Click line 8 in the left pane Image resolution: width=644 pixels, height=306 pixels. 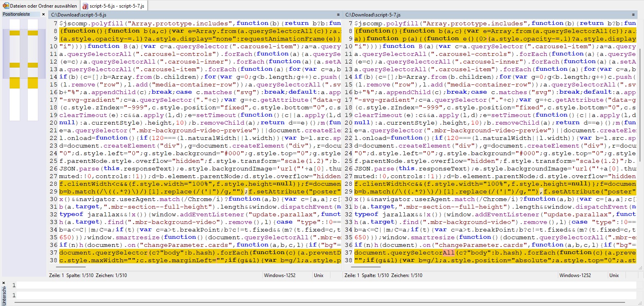[x=200, y=31]
